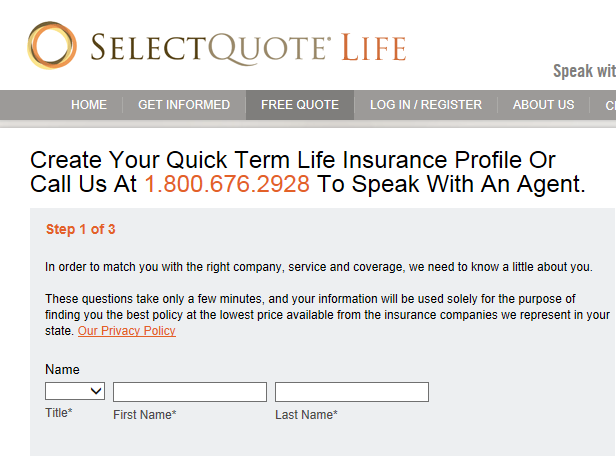Image resolution: width=616 pixels, height=456 pixels.
Task: Click the 1.800.676.2928 phone number
Action: (x=227, y=185)
